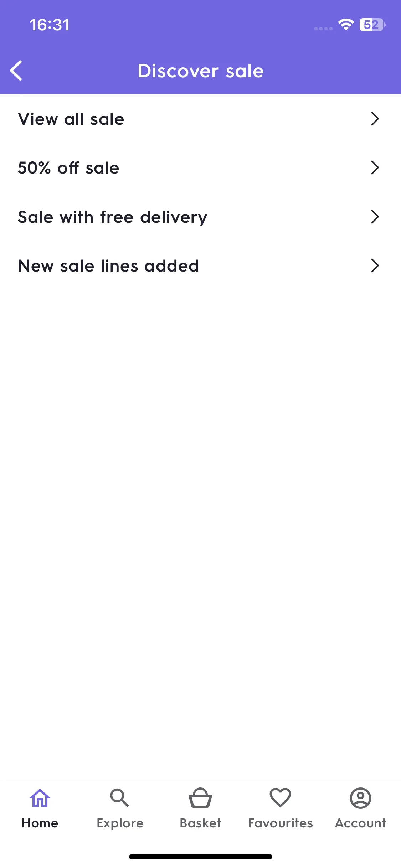The height and width of the screenshot is (868, 401).
Task: Tap the Home house icon
Action: [40, 797]
